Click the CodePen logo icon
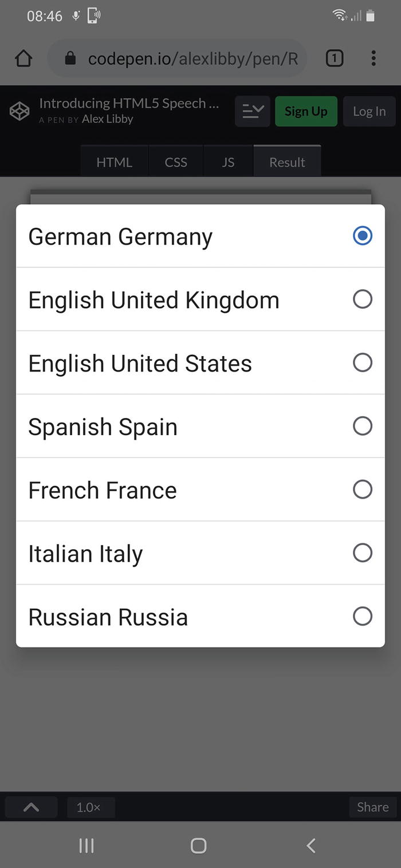The image size is (401, 868). [x=19, y=112]
